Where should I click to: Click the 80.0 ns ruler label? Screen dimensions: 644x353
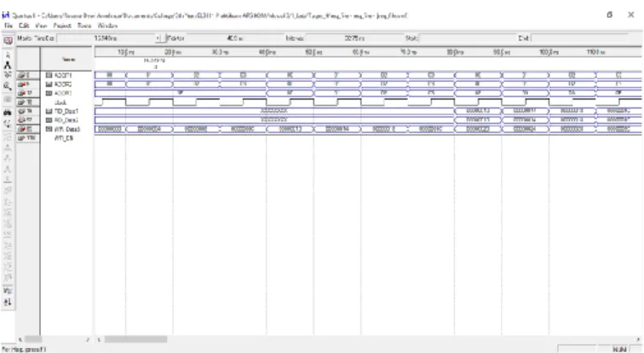[x=455, y=52]
